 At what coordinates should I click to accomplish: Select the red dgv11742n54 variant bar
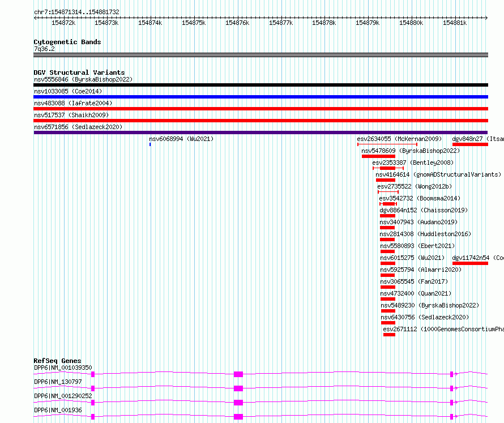(x=470, y=263)
